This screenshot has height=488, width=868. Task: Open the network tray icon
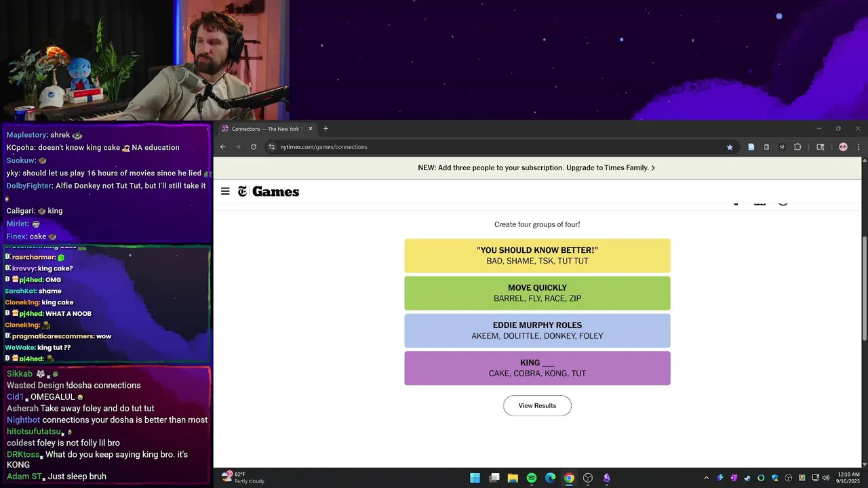816,478
